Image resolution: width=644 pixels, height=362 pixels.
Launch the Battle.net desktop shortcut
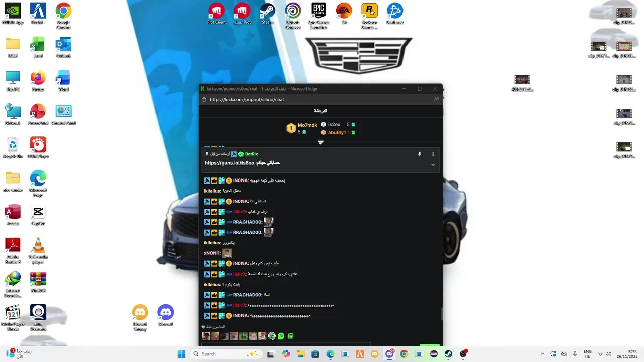tap(395, 14)
